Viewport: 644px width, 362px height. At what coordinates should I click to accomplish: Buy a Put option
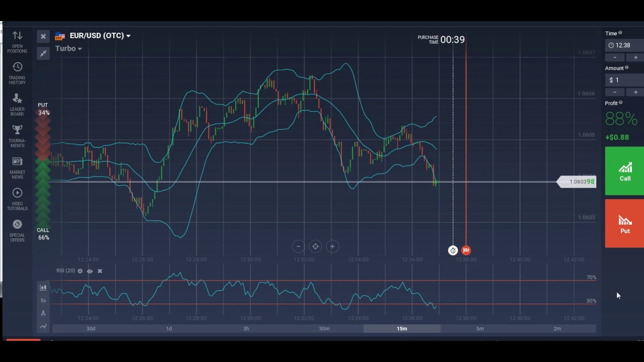click(x=624, y=223)
